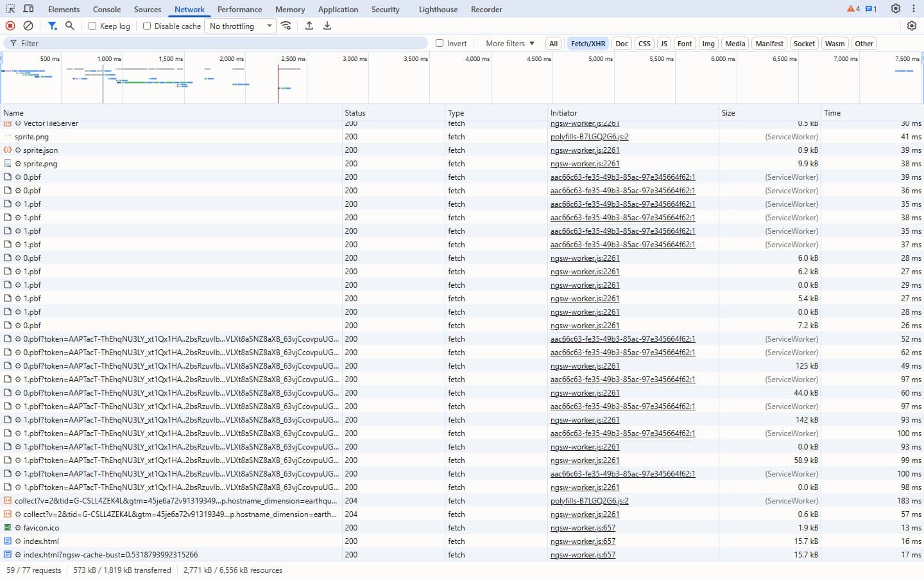
Task: Open network conditions panel
Action: click(286, 26)
